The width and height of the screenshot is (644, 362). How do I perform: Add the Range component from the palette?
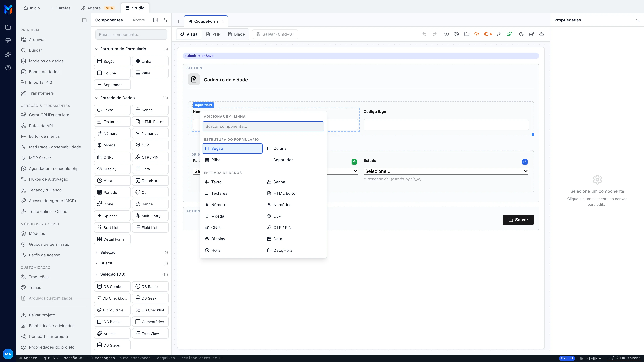pos(150,204)
